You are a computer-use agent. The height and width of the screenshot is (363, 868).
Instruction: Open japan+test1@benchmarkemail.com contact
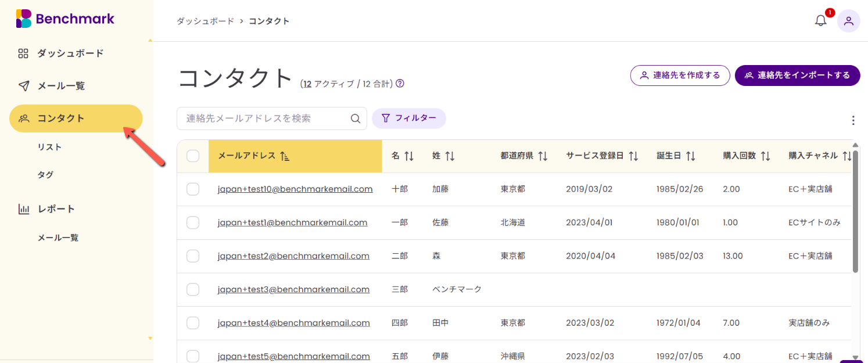click(293, 222)
